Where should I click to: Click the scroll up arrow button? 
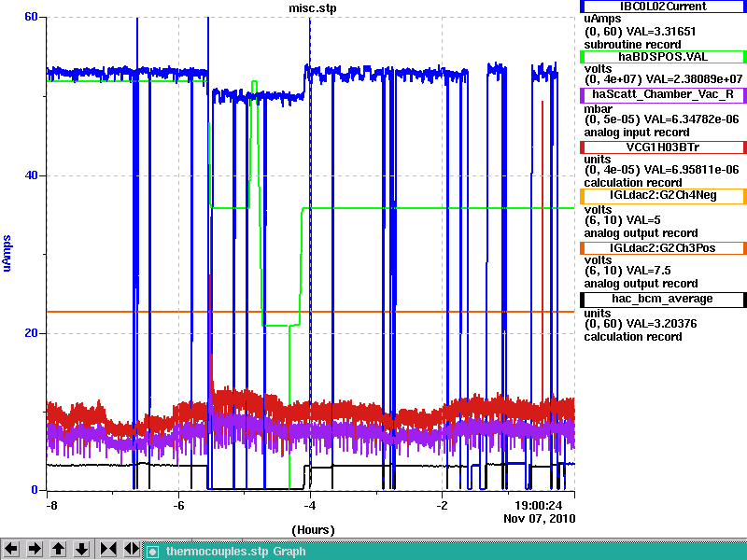[58, 549]
